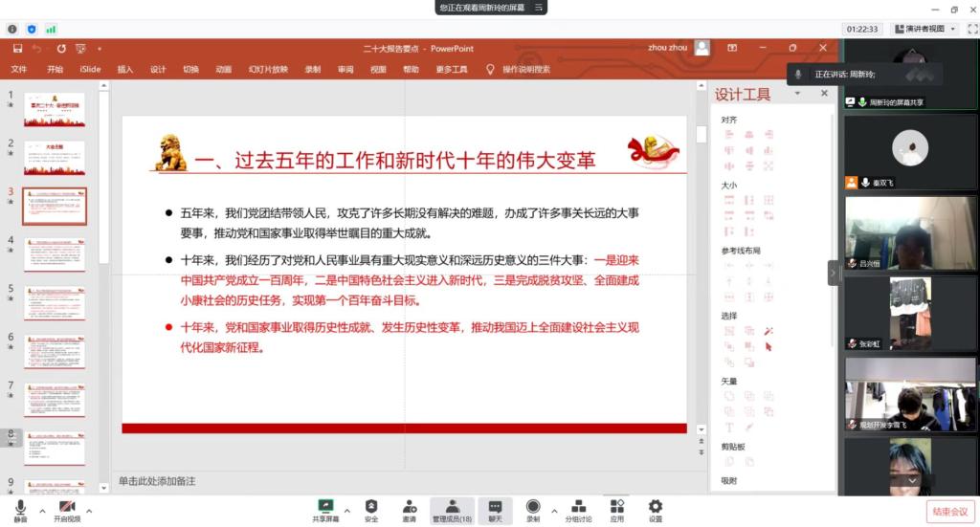
Task: Click the 共享屏幕 share screen icon
Action: click(x=325, y=508)
